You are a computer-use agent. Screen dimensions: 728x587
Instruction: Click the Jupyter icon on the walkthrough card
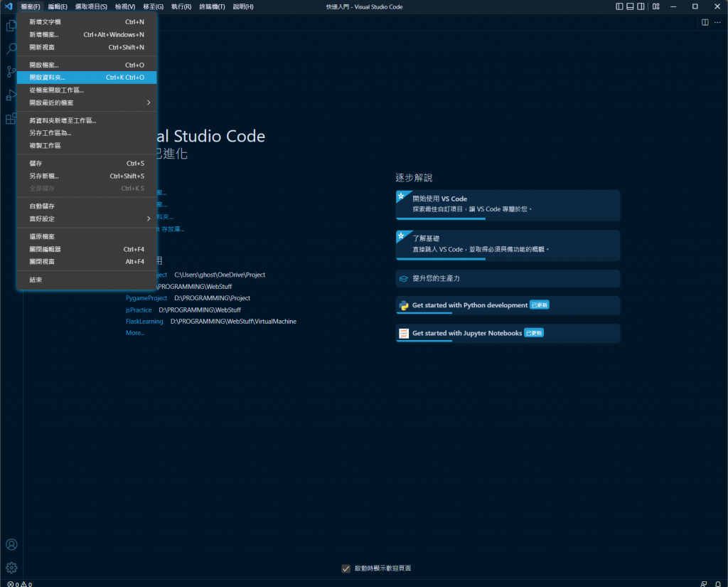pyautogui.click(x=404, y=333)
